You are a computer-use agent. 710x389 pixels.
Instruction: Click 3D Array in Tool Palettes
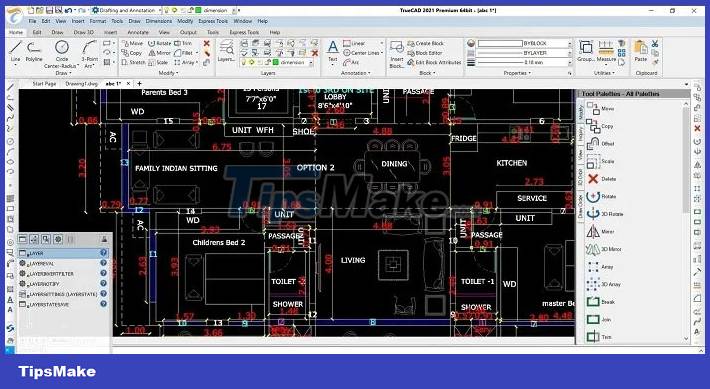coord(604,284)
